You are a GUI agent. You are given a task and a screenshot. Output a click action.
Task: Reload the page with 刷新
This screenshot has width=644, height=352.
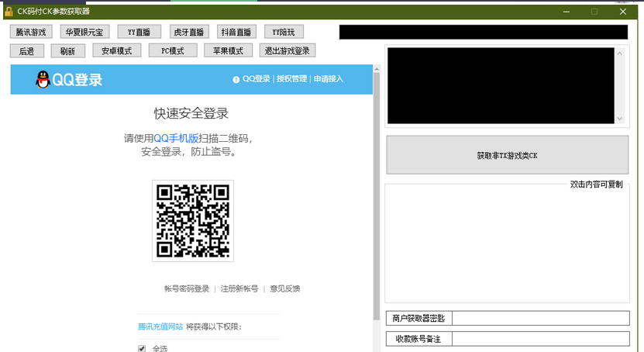tap(67, 51)
